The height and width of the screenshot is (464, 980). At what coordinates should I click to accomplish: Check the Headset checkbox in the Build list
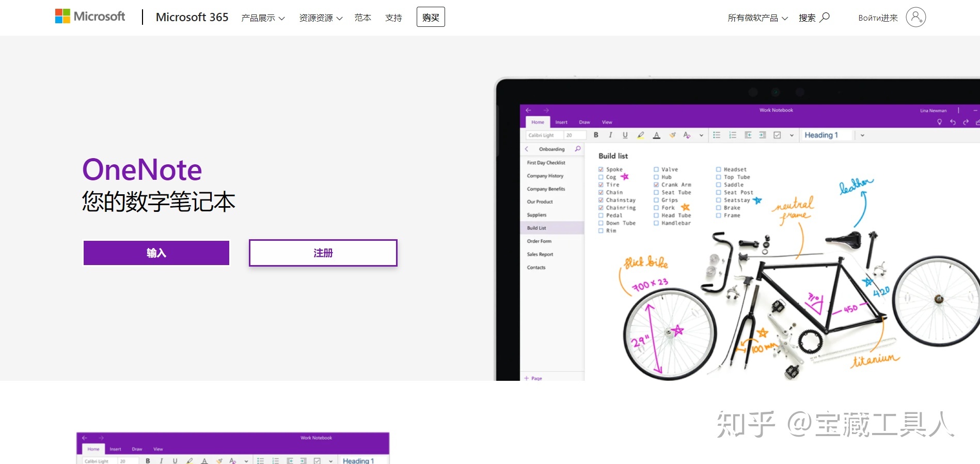tap(718, 169)
